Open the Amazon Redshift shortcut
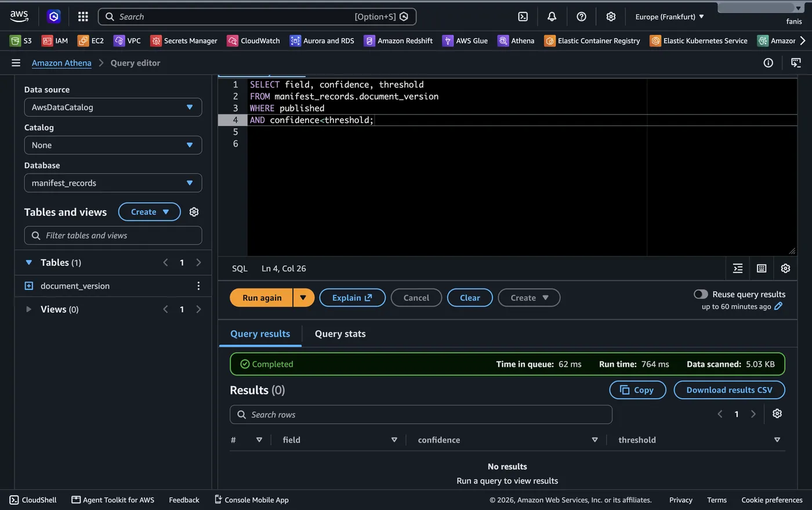 (x=398, y=41)
